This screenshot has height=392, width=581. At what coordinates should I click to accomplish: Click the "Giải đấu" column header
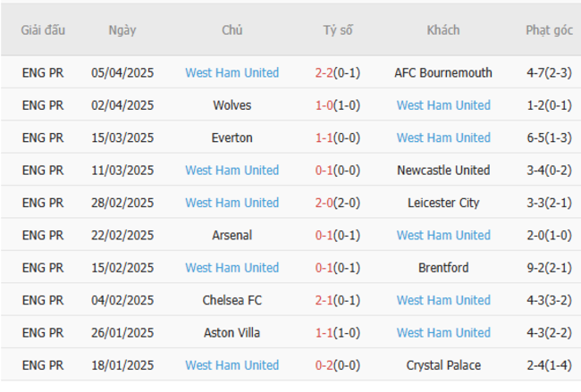pos(43,30)
